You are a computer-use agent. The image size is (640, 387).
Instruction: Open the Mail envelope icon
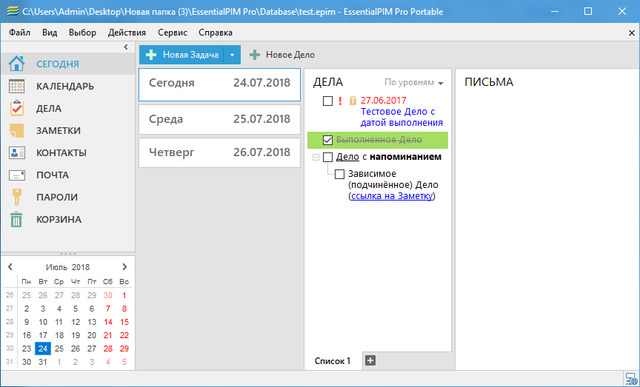tap(17, 175)
